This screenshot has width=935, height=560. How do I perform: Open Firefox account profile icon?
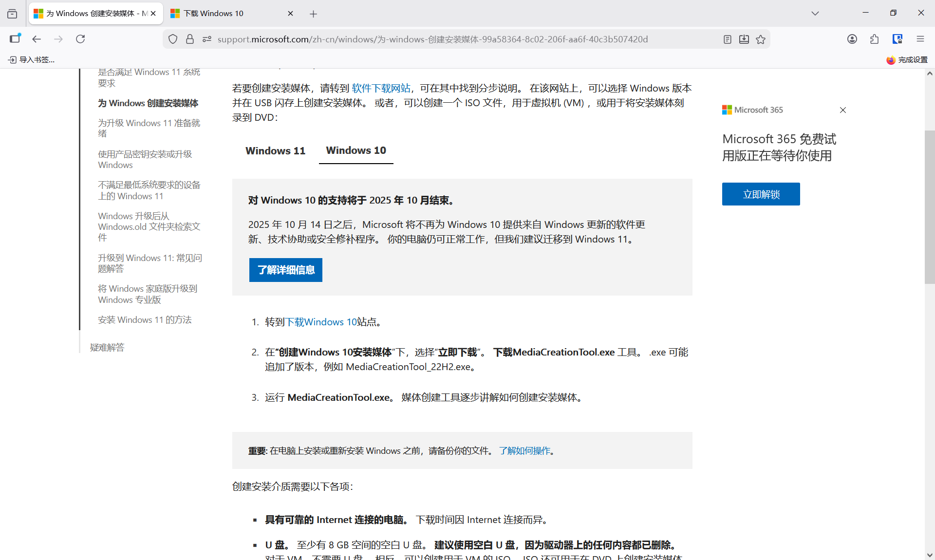(x=852, y=39)
